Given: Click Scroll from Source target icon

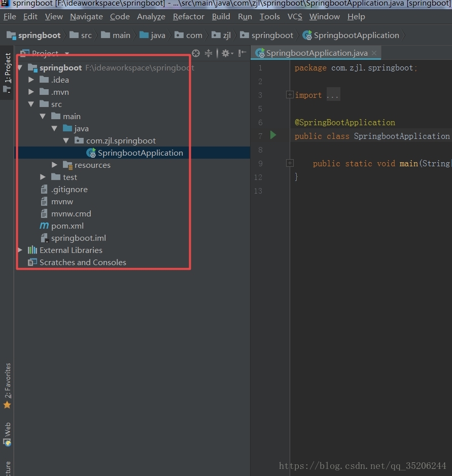Looking at the screenshot, I should 196,53.
